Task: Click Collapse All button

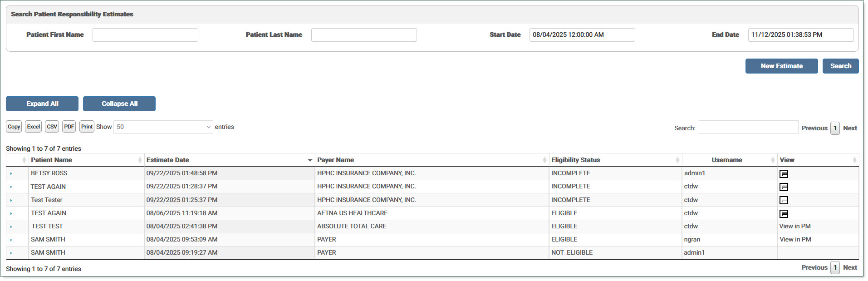Action: (x=119, y=104)
